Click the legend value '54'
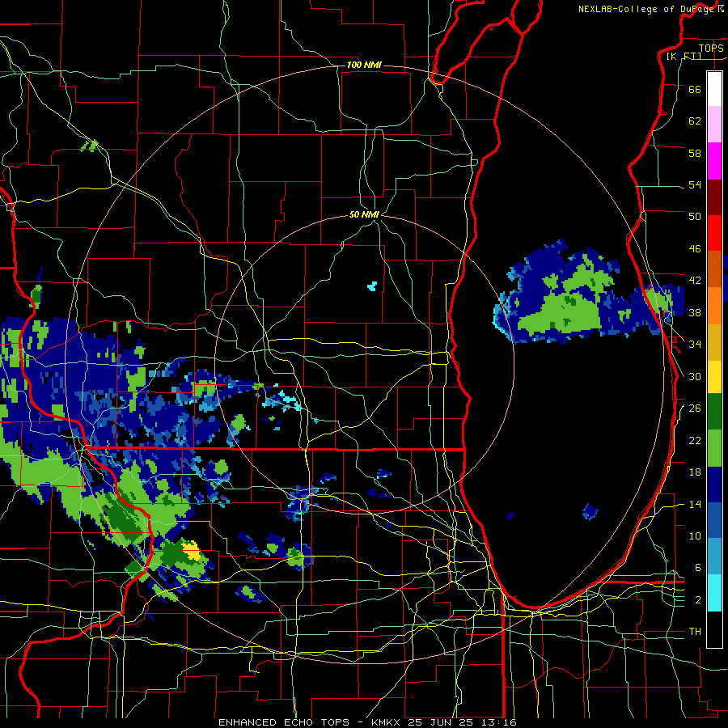 [695, 184]
